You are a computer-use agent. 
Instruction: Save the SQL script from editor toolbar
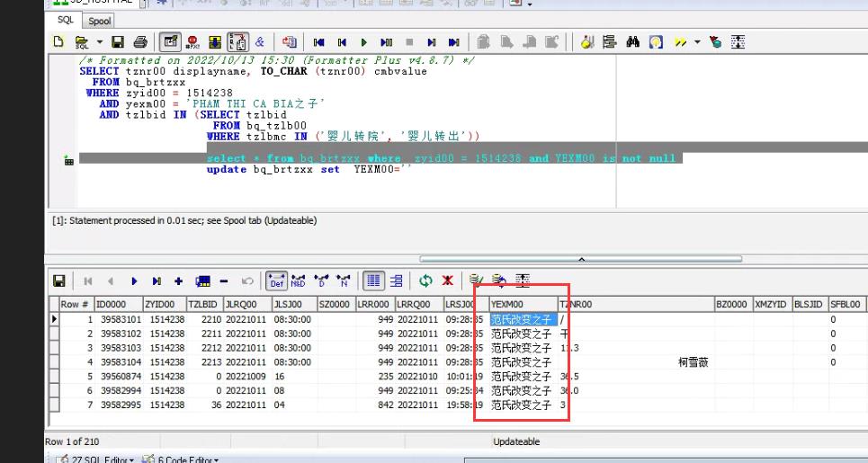click(117, 42)
